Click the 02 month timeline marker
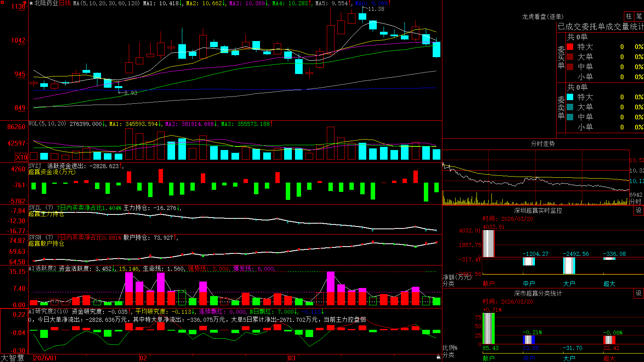The height and width of the screenshot is (362, 644). (x=143, y=358)
